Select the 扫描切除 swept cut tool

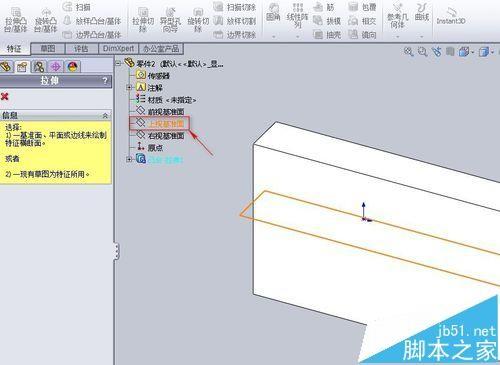coord(234,7)
